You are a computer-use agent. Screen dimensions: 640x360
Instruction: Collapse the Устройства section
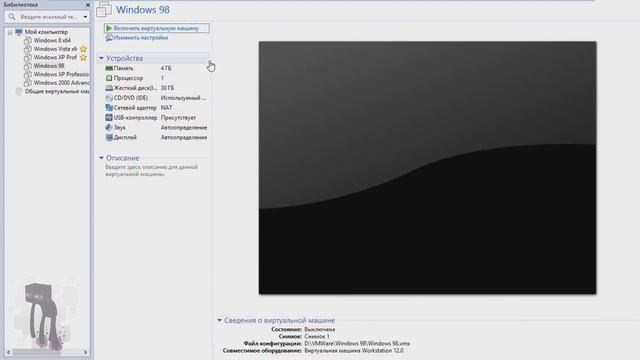pos(101,58)
